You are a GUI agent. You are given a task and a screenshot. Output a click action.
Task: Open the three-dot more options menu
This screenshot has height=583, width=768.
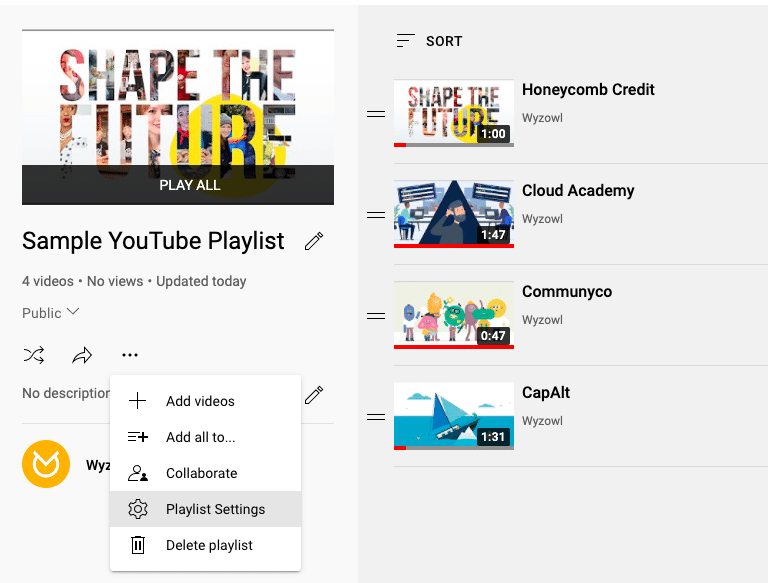pos(130,355)
